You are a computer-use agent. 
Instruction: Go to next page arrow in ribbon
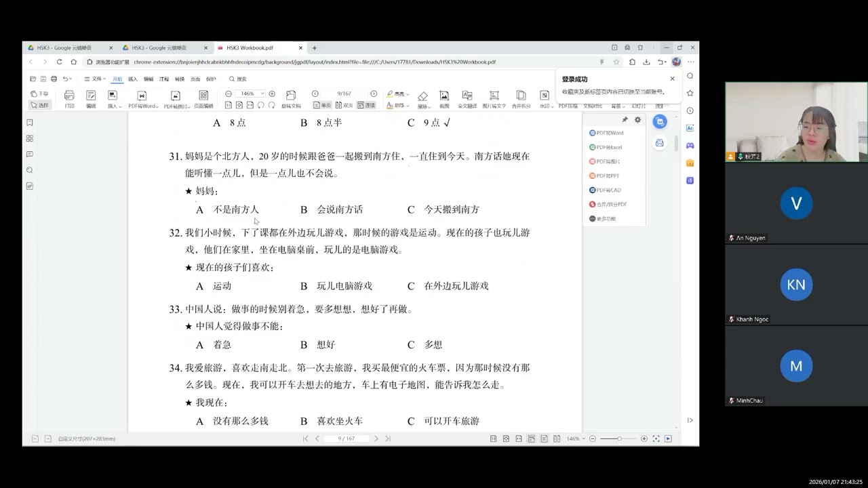click(x=374, y=94)
